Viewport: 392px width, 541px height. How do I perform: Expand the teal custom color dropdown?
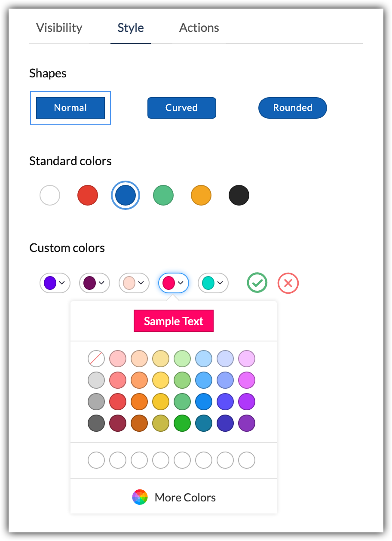click(213, 283)
